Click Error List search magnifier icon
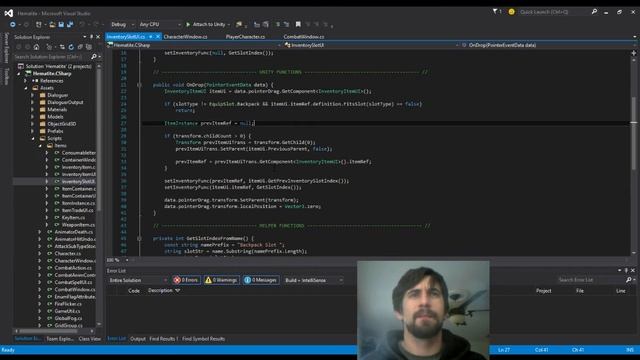The height and width of the screenshot is (360, 640). point(629,280)
